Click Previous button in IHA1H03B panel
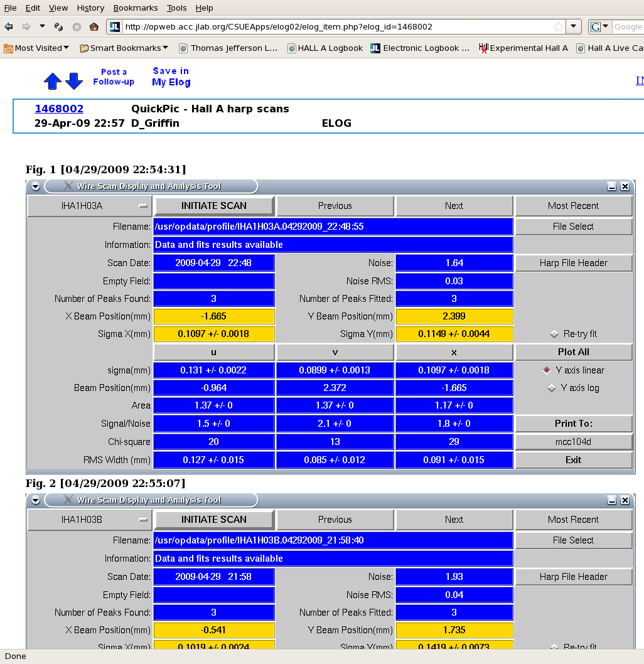This screenshot has width=644, height=664. (335, 520)
